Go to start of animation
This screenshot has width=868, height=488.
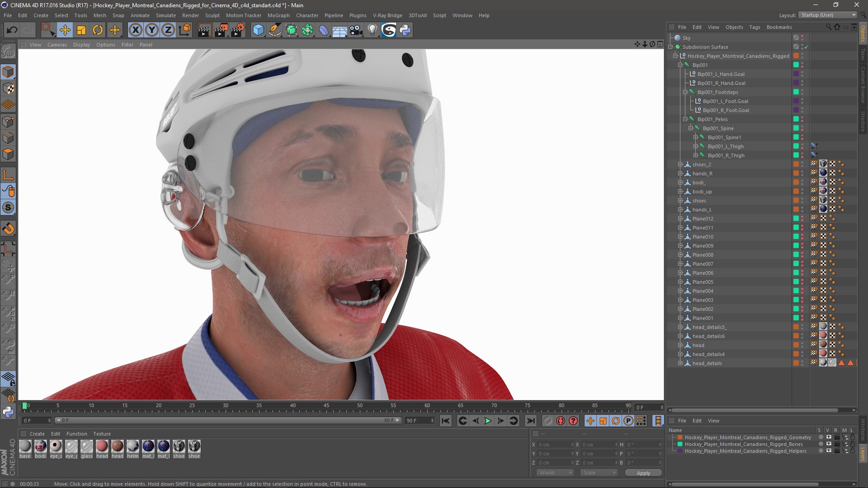click(x=446, y=421)
